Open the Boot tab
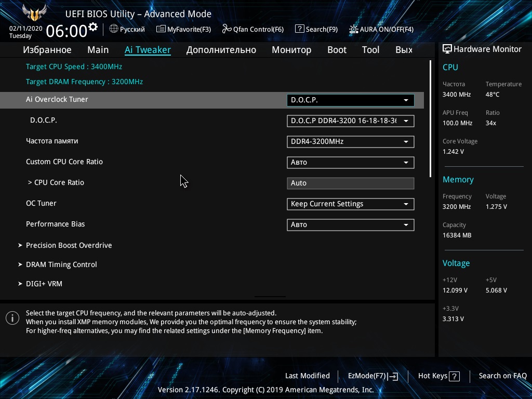The width and height of the screenshot is (532, 399). (337, 50)
